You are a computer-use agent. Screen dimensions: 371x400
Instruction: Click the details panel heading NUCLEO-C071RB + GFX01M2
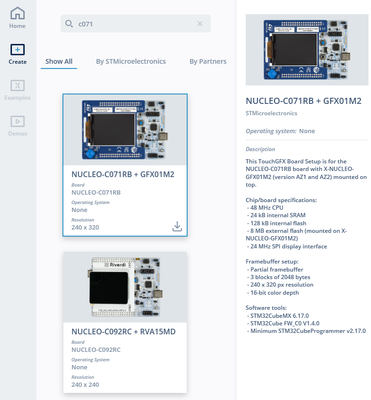click(x=303, y=101)
